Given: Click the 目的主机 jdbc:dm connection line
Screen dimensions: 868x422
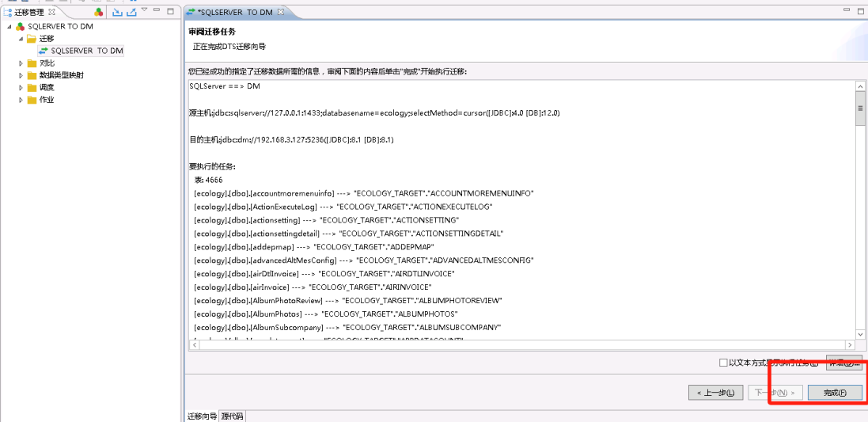Looking at the screenshot, I should click(292, 139).
